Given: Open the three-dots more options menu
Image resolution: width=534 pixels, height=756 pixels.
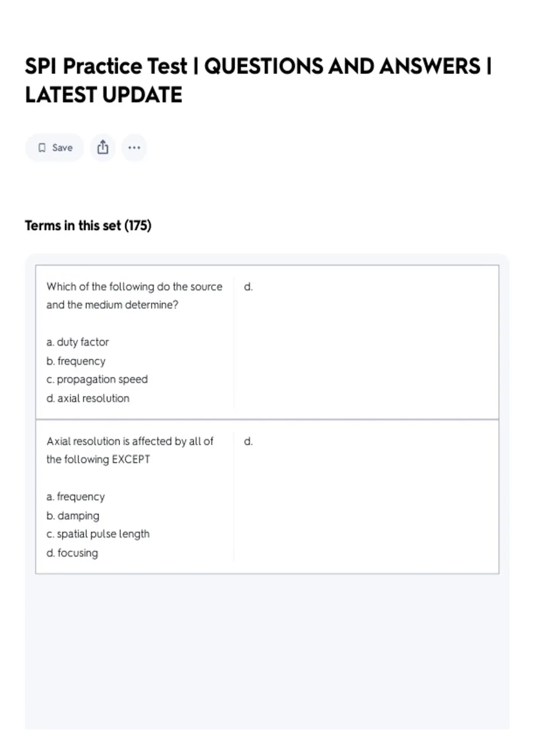Looking at the screenshot, I should [134, 148].
